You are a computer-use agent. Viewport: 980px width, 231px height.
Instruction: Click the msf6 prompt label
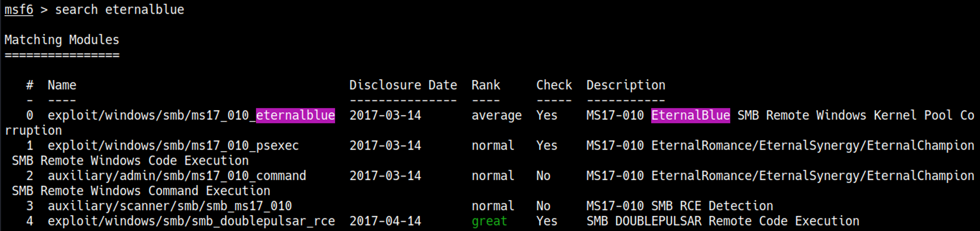coord(19,10)
